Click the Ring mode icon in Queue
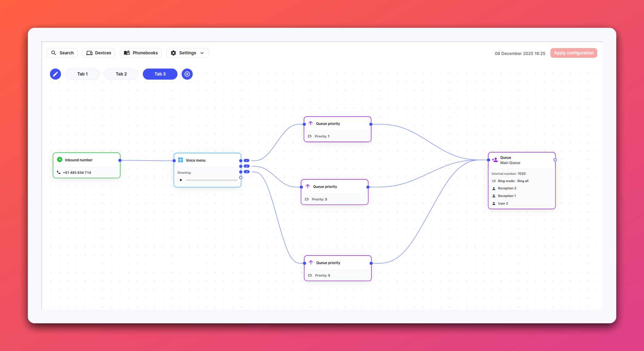The width and height of the screenshot is (644, 351). (494, 181)
